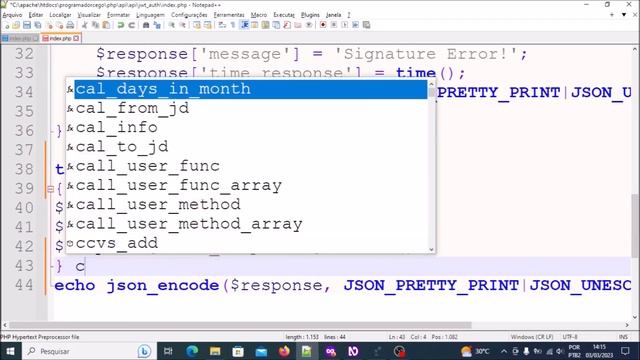Image resolution: width=640 pixels, height=360 pixels.
Task: Click the Print toolbar icon
Action: 70,25
